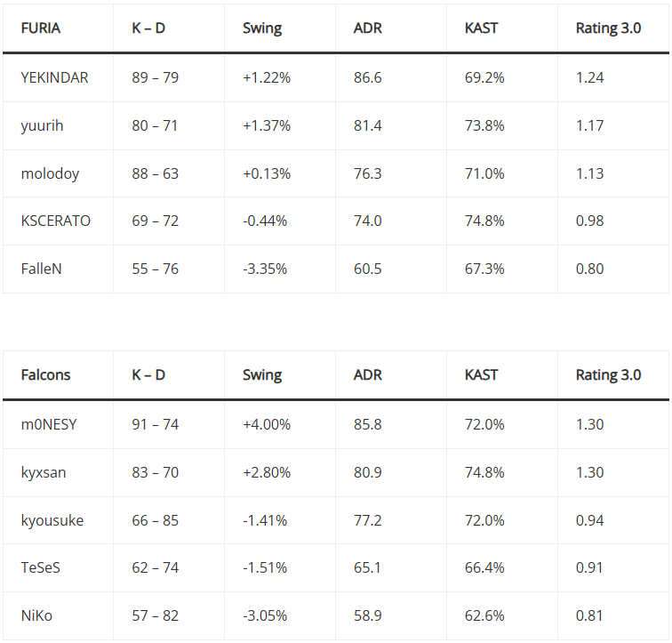
Task: Select m0NESY's +4.00% swing value
Action: [267, 424]
